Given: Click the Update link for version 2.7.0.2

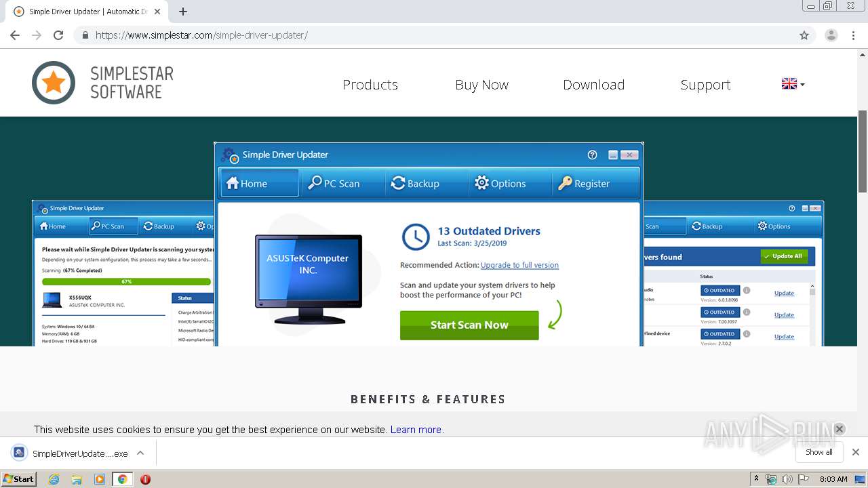Looking at the screenshot, I should coord(784,337).
